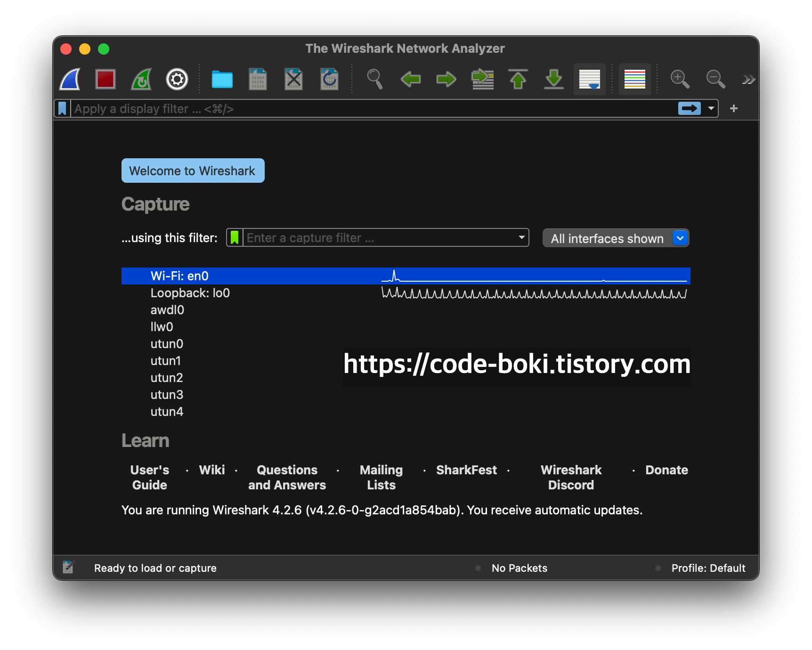Viewport: 812px width, 650px height.
Task: Find a packet magnifier icon
Action: pos(375,79)
